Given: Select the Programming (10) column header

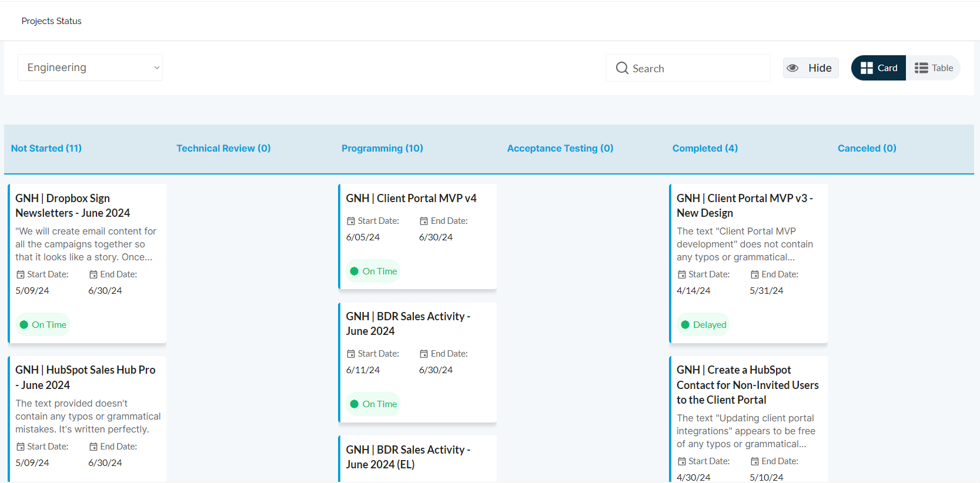Looking at the screenshot, I should coord(382,148).
